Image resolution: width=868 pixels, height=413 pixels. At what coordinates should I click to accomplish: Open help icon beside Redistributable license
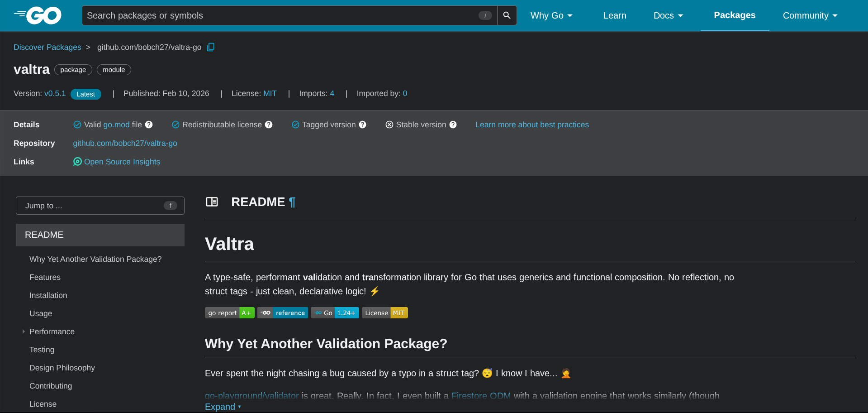coord(269,125)
